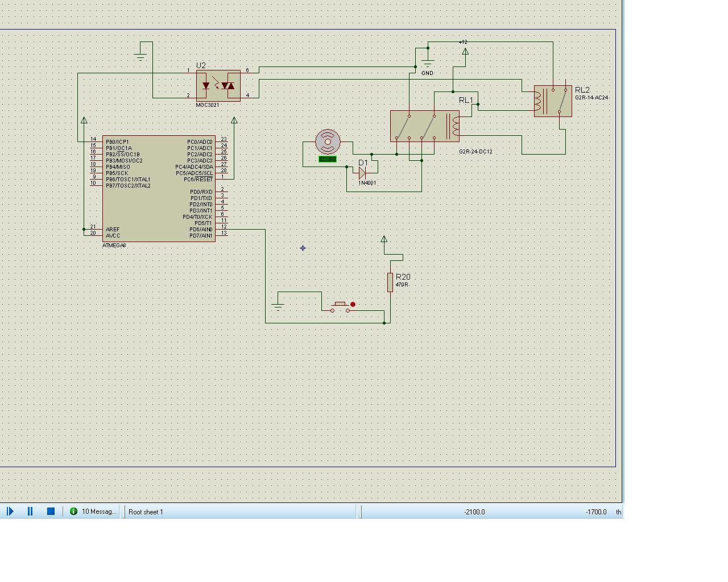Select the power terminal above R20
The image size is (728, 582).
(384, 239)
